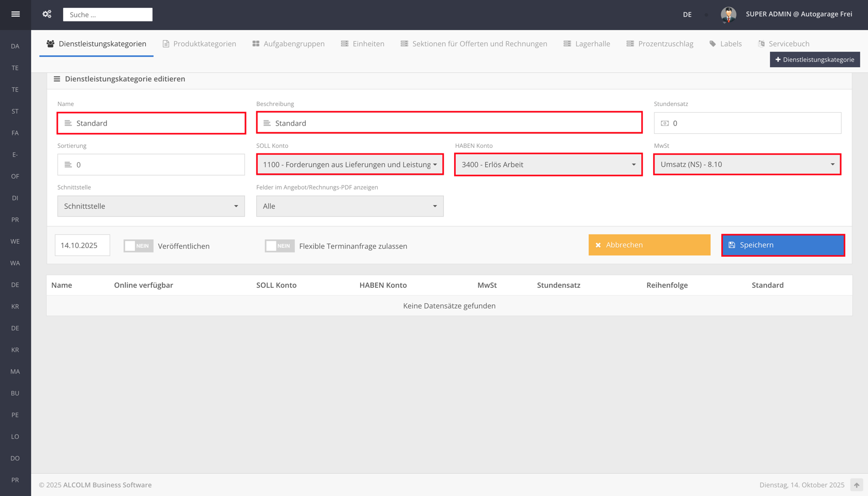
Task: Switch to the Produktkategorien tab
Action: coord(199,44)
